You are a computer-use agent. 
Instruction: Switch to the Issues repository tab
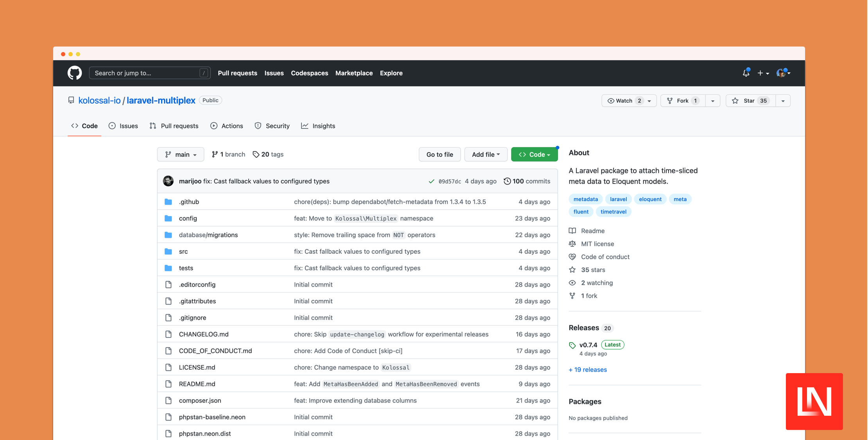tap(123, 126)
